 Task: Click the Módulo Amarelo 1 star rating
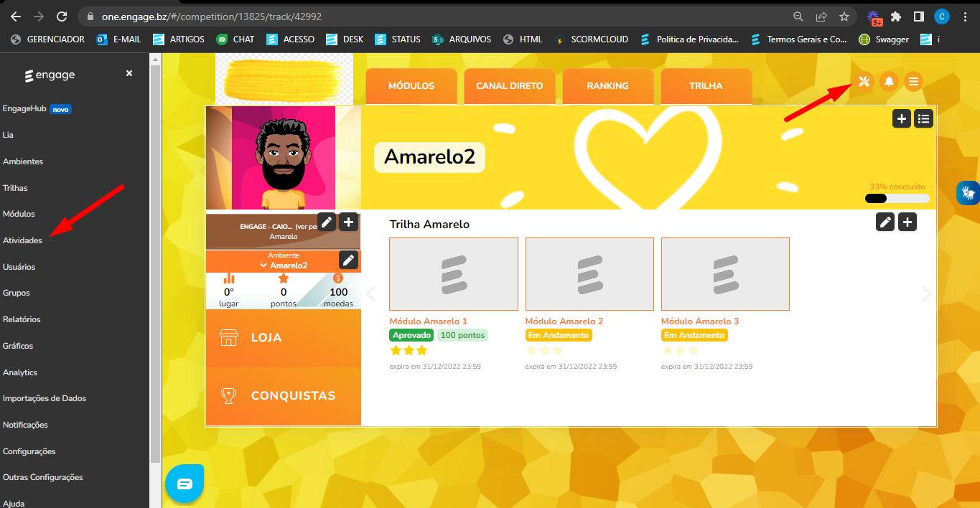point(409,351)
